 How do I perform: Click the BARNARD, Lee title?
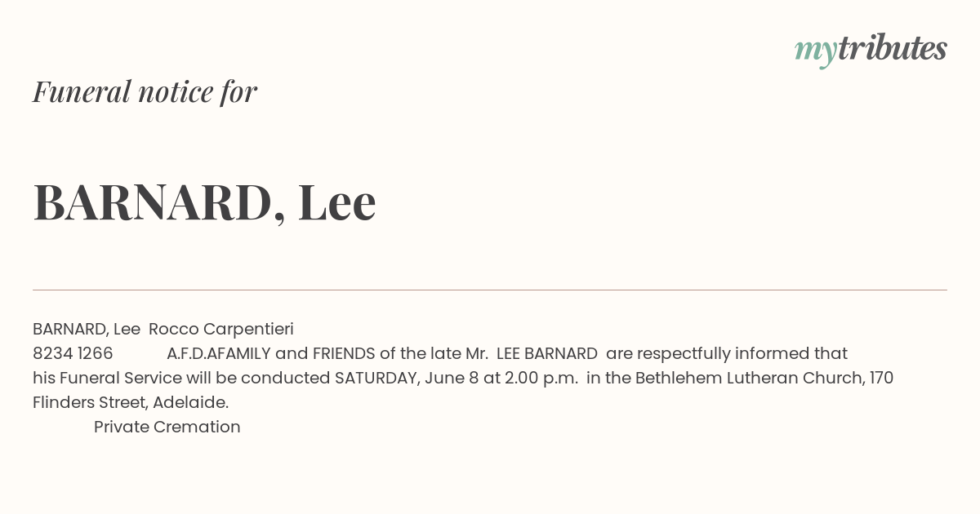pos(204,202)
